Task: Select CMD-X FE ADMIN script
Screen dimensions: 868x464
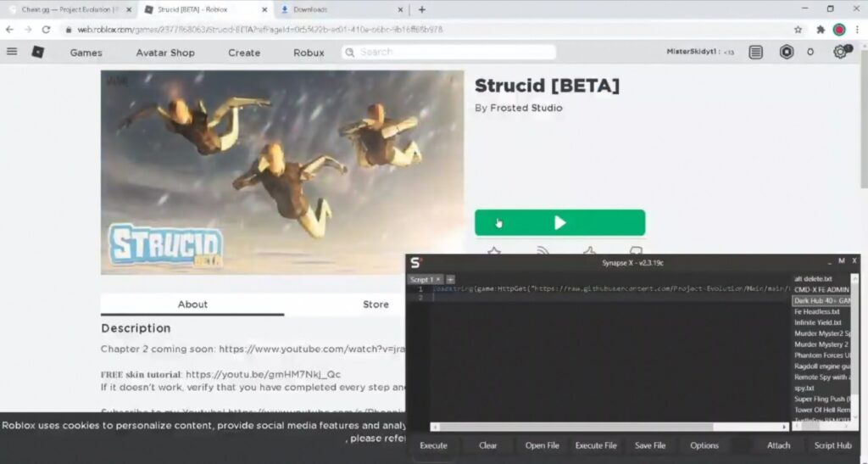Action: 821,289
